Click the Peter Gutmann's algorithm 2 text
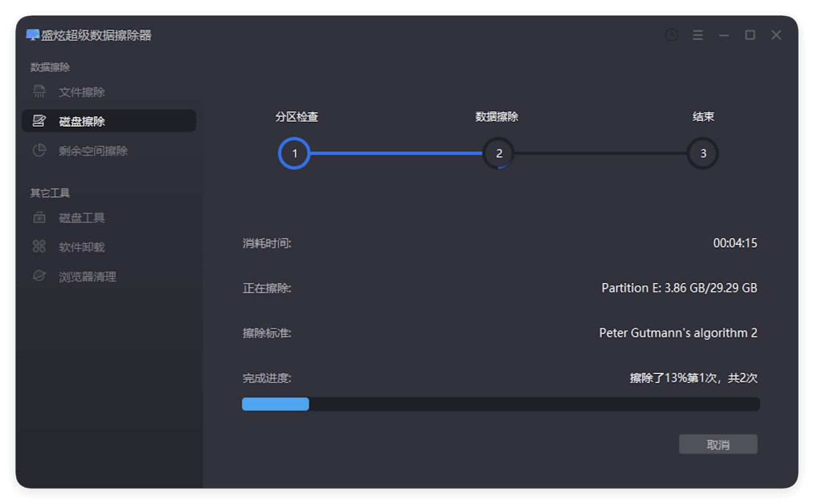Viewport: 814px width, 504px height. coord(678,333)
